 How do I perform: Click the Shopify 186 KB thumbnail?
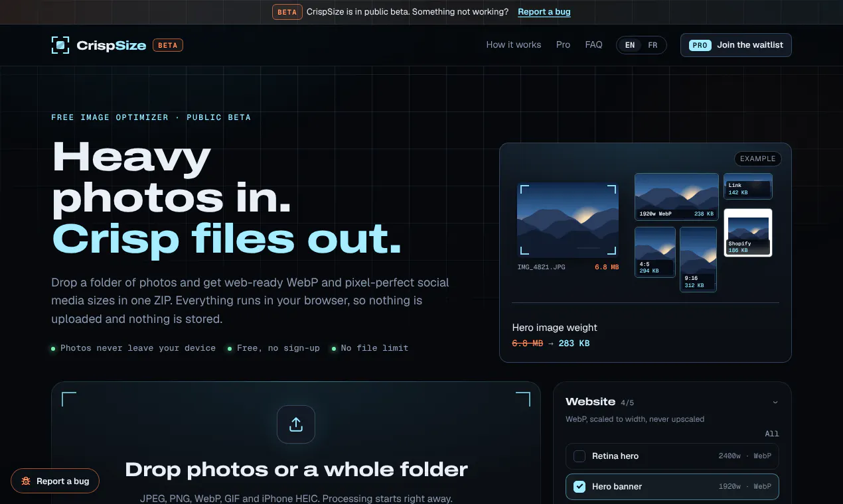(x=748, y=233)
